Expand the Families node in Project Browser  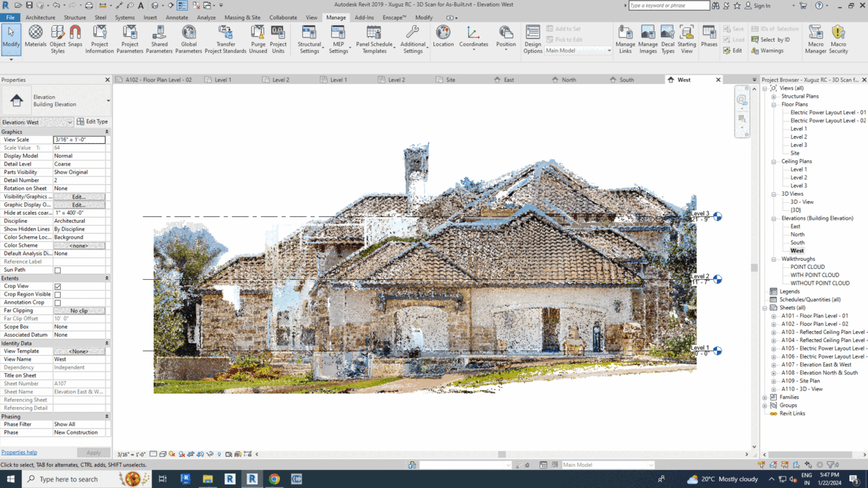pyautogui.click(x=765, y=398)
